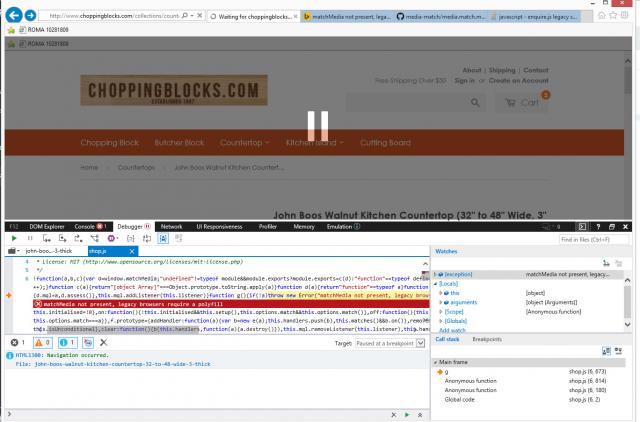Click the Step over icon
The image size is (640, 422).
(62, 238)
